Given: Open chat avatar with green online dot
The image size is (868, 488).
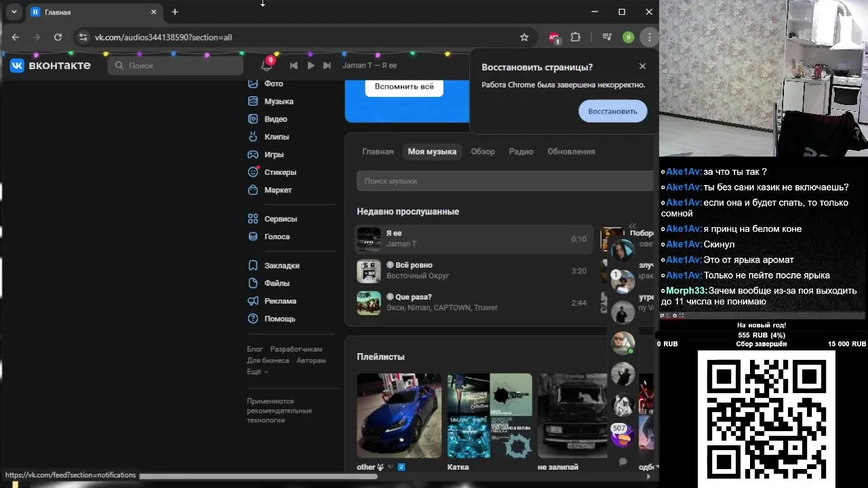Looking at the screenshot, I should [623, 343].
